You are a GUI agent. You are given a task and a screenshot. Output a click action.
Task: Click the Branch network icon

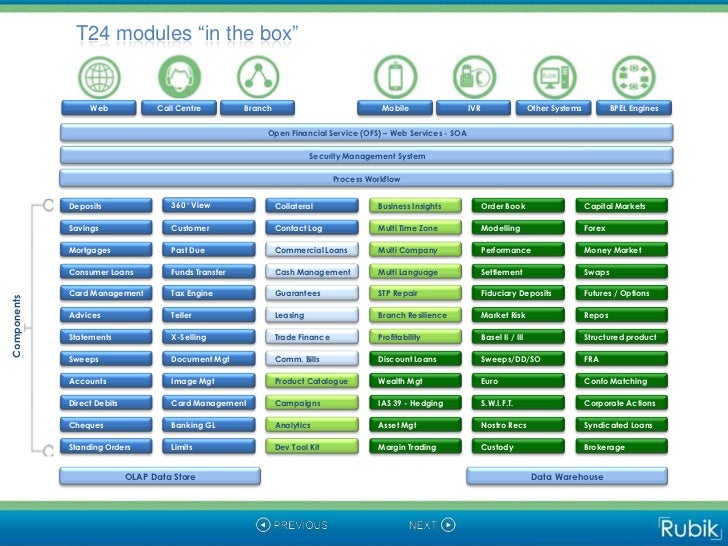tap(258, 77)
